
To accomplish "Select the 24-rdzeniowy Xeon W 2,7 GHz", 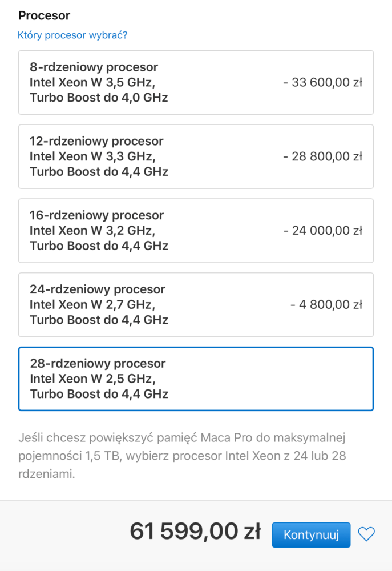I will (196, 304).
